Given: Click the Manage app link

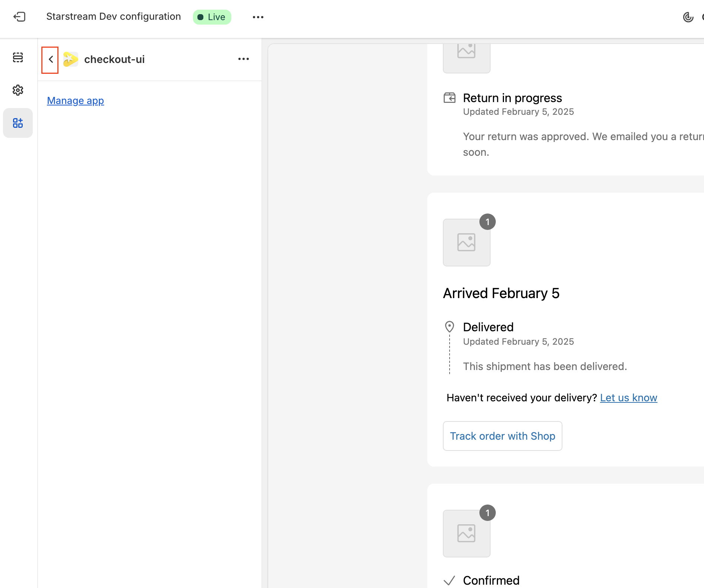Looking at the screenshot, I should (x=75, y=101).
